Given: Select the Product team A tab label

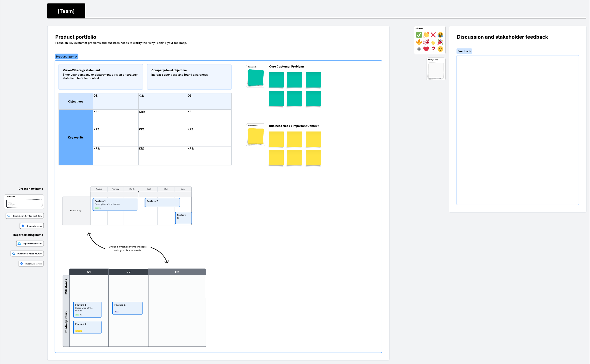Looking at the screenshot, I should click(66, 57).
